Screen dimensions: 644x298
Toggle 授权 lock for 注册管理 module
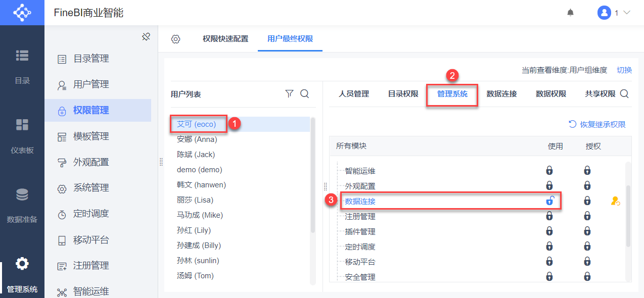(587, 216)
